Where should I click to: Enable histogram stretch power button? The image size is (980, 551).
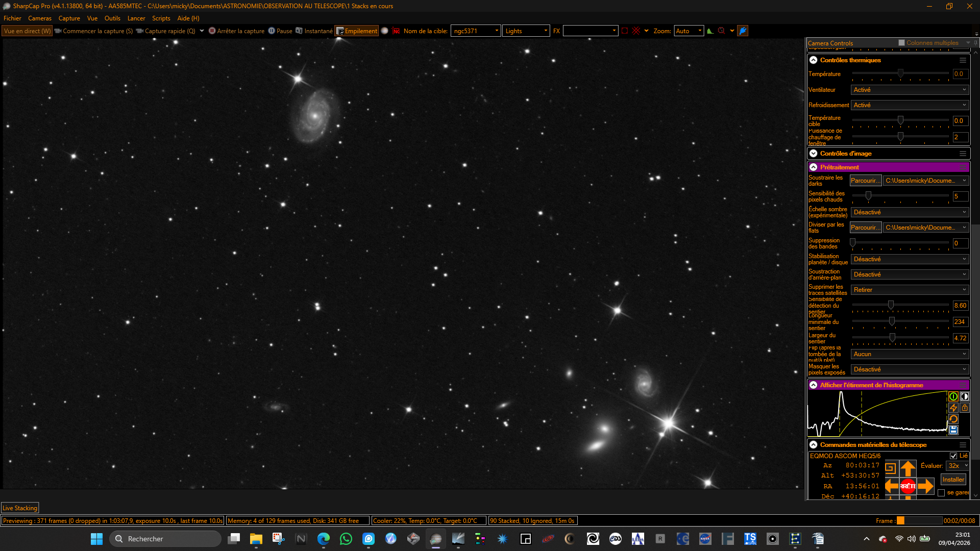coord(953,396)
